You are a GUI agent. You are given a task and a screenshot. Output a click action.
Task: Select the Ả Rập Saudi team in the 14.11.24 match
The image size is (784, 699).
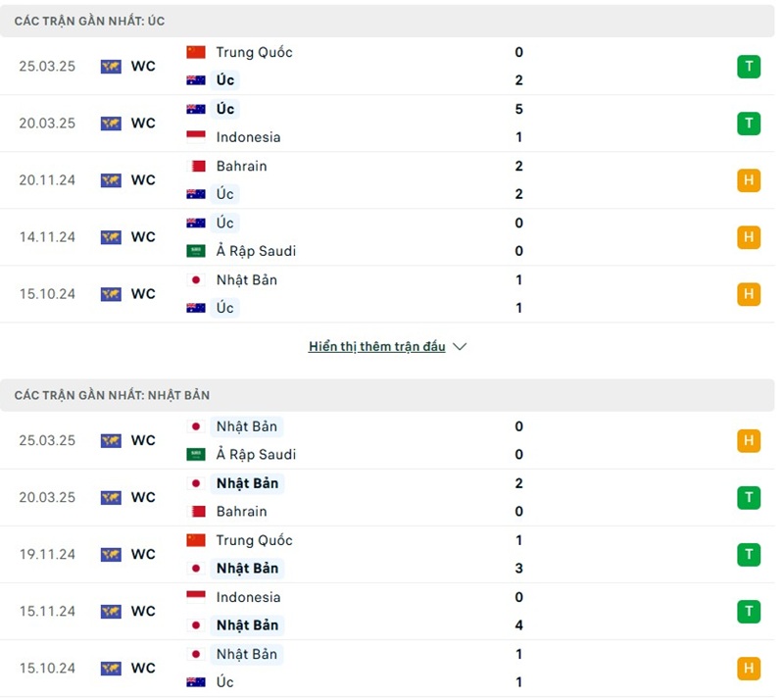pyautogui.click(x=256, y=251)
